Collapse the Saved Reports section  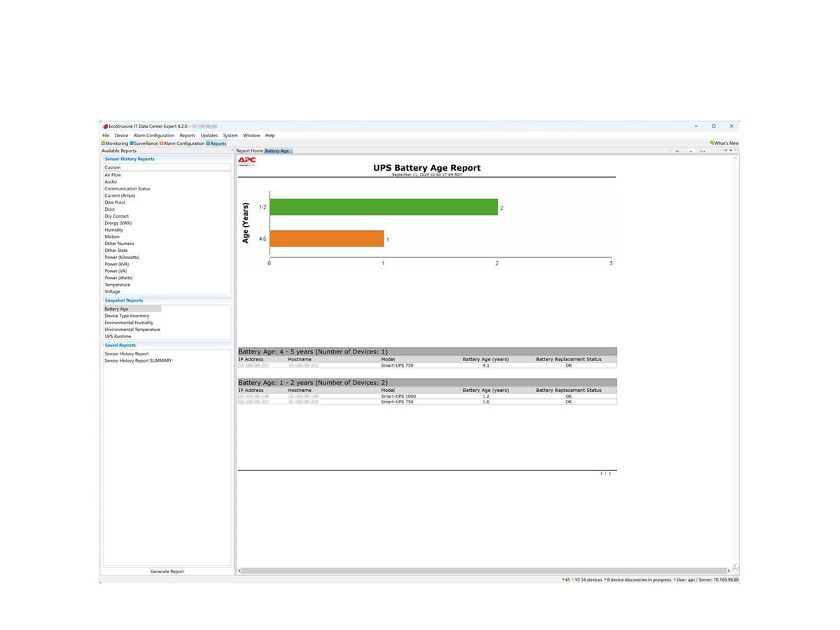pos(104,345)
